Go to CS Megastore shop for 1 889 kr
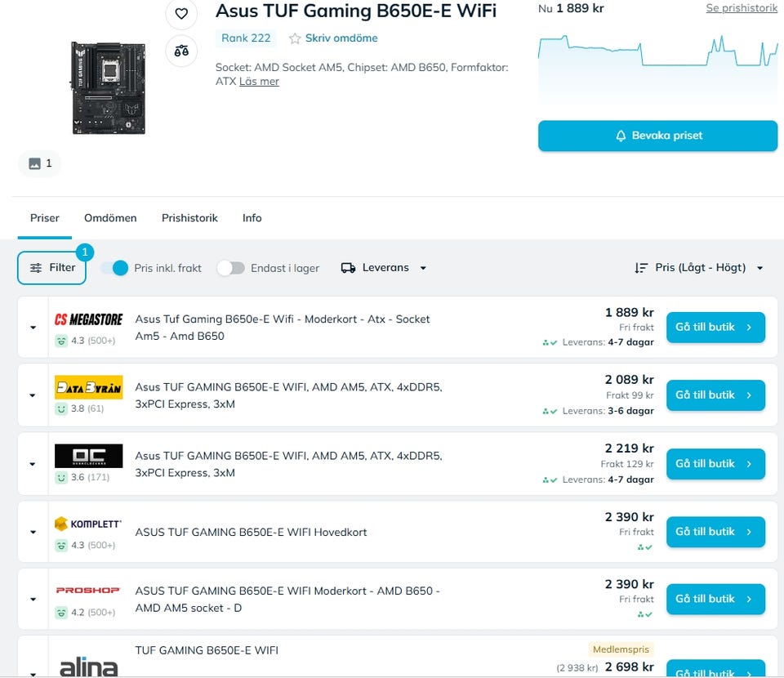784x678 pixels. coord(715,328)
